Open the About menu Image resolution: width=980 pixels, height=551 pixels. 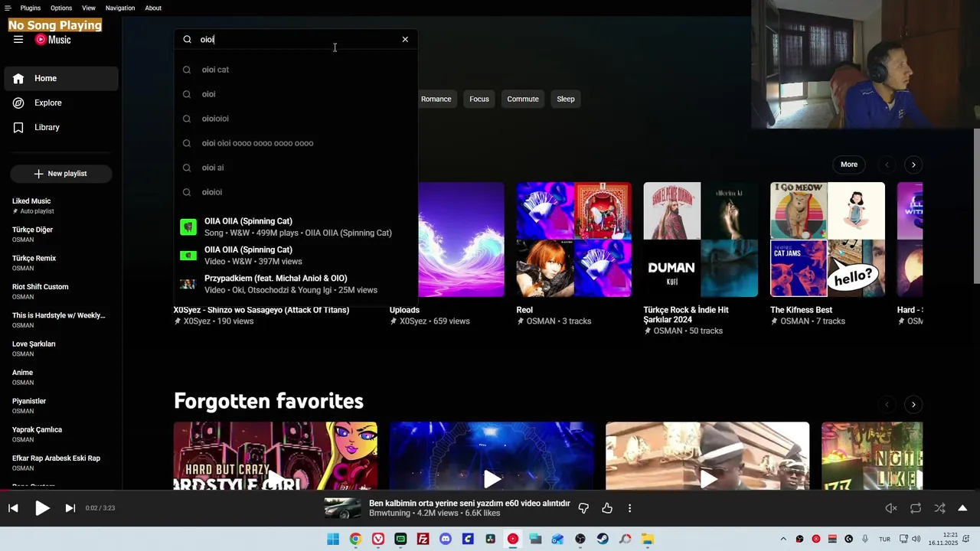point(153,8)
